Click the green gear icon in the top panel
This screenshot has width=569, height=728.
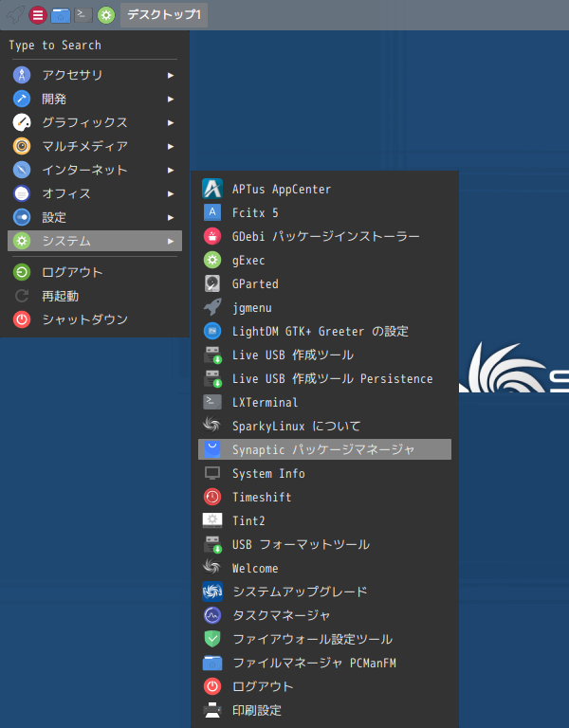pyautogui.click(x=106, y=15)
